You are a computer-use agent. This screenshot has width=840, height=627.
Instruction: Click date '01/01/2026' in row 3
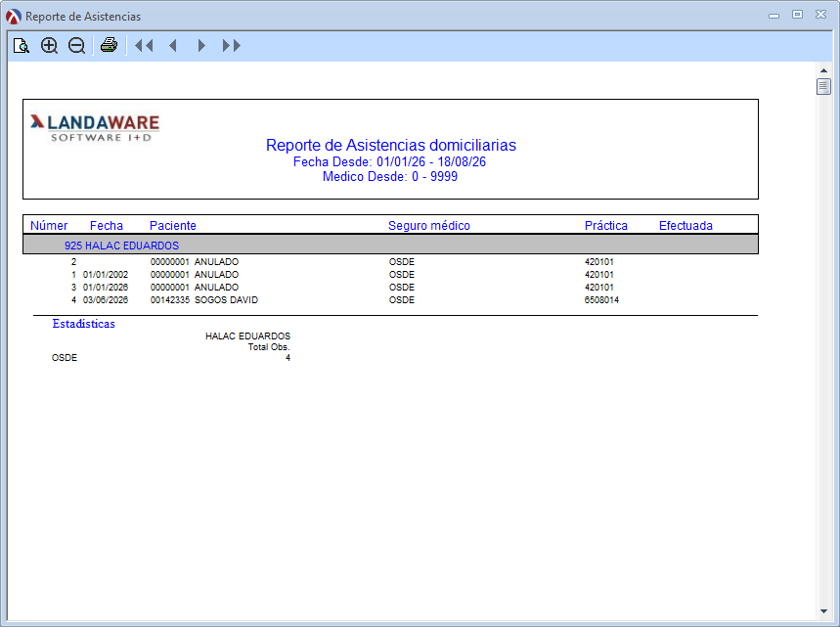[x=106, y=288]
